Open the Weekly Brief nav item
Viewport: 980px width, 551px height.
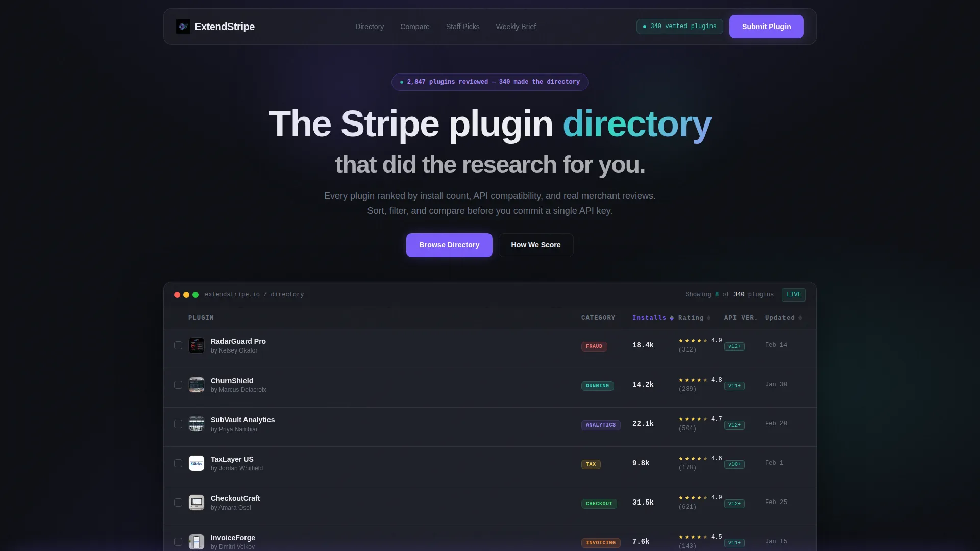pos(516,27)
